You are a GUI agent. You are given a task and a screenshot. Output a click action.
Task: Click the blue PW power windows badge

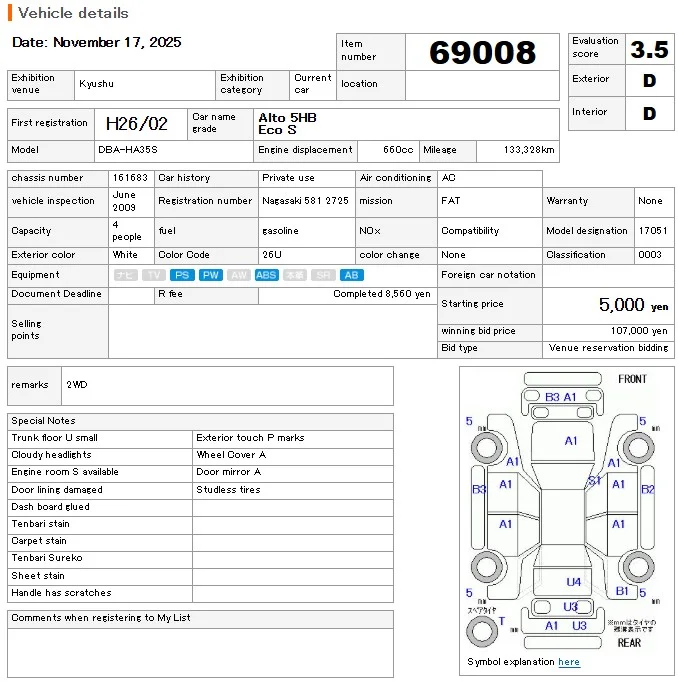coord(210,275)
